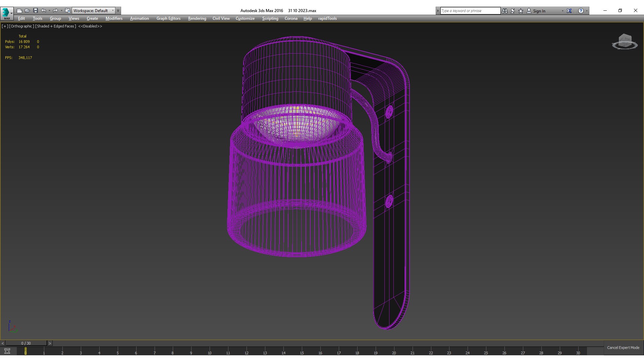Expand the InfoCenter search arrow

tap(438, 11)
